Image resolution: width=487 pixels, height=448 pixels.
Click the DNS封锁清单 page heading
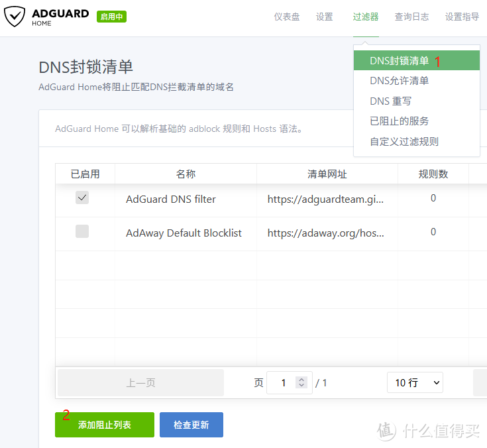(x=85, y=67)
